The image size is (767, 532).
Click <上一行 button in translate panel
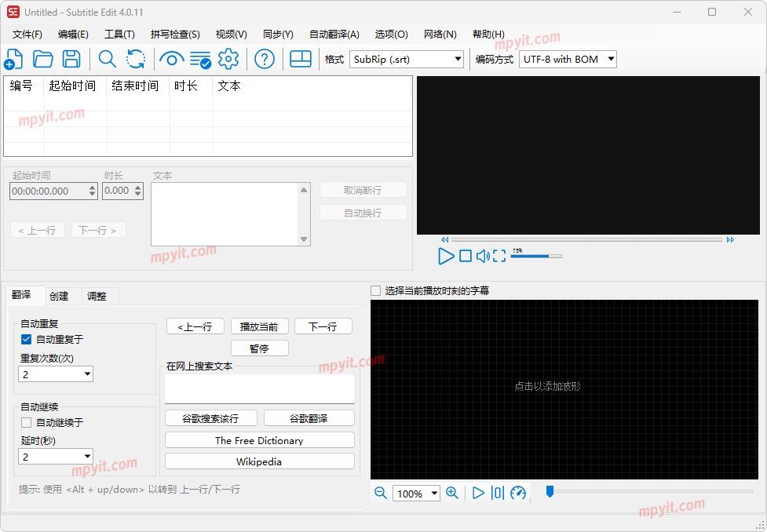click(x=195, y=326)
